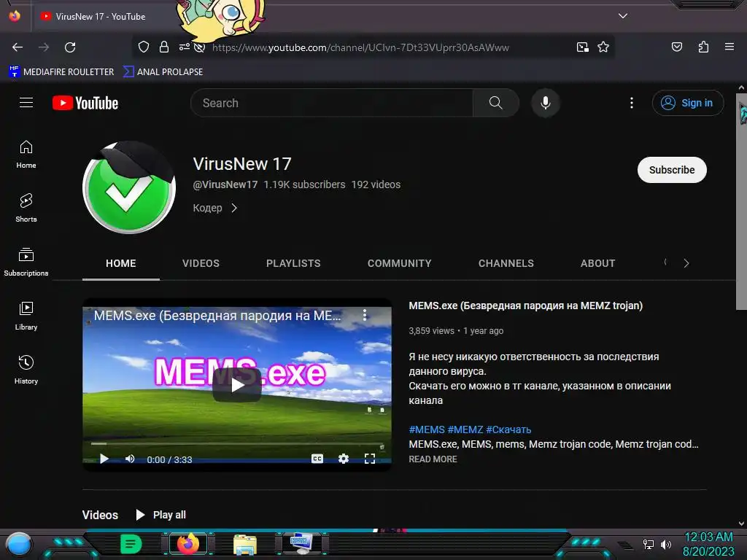Open the list all tabs dropdown
747x560 pixels.
click(x=623, y=16)
